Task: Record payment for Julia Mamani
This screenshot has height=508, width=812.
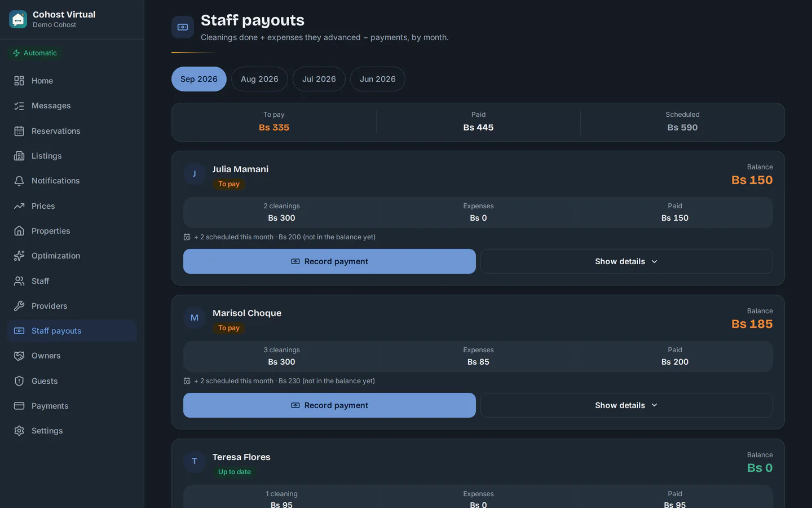Action: coord(329,261)
